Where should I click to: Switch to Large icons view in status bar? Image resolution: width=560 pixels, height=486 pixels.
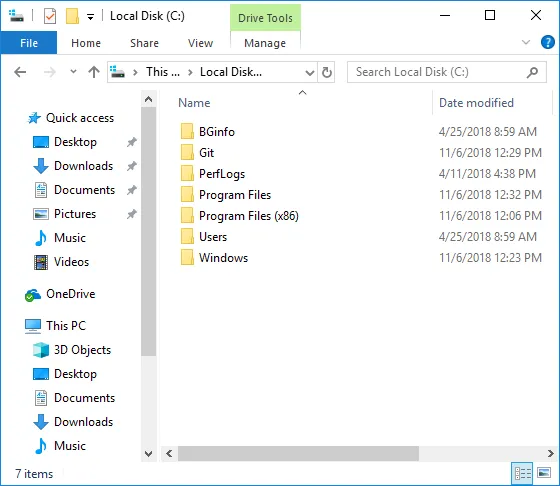coord(544,474)
